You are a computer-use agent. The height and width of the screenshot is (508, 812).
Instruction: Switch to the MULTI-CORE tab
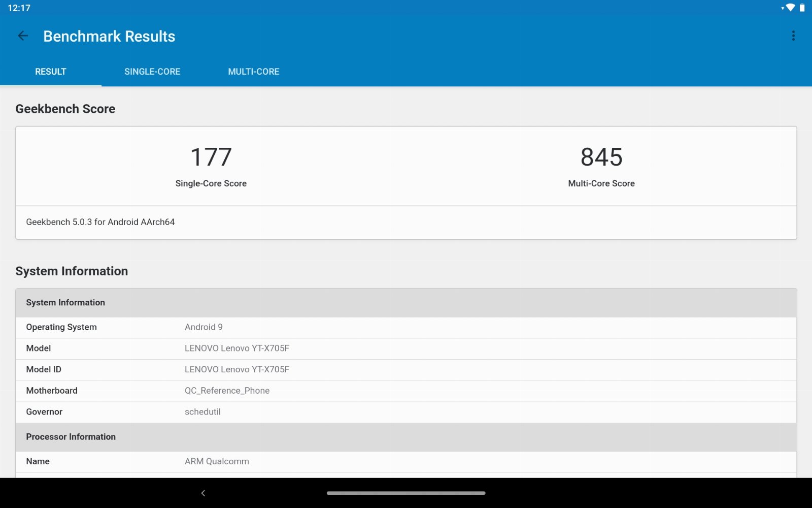pyautogui.click(x=254, y=72)
